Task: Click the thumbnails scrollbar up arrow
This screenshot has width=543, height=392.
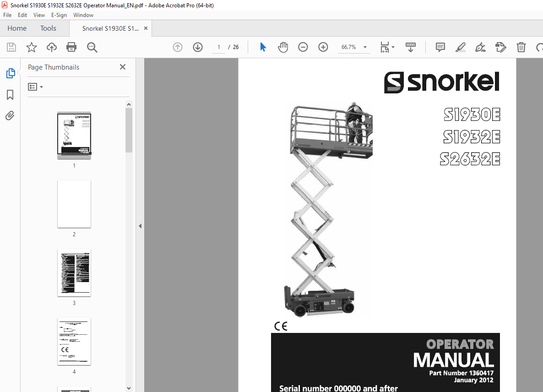Action: click(129, 104)
